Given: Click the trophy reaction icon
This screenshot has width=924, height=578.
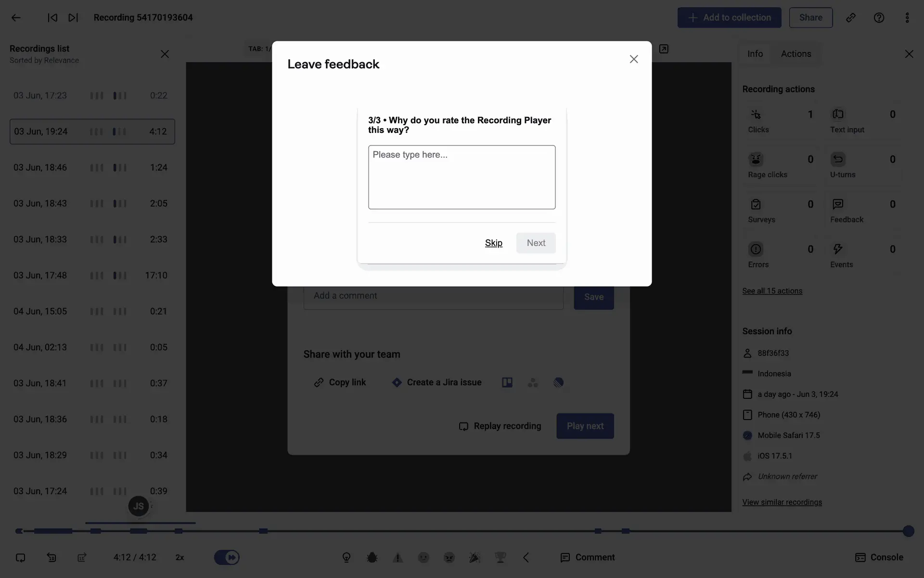Looking at the screenshot, I should point(500,557).
